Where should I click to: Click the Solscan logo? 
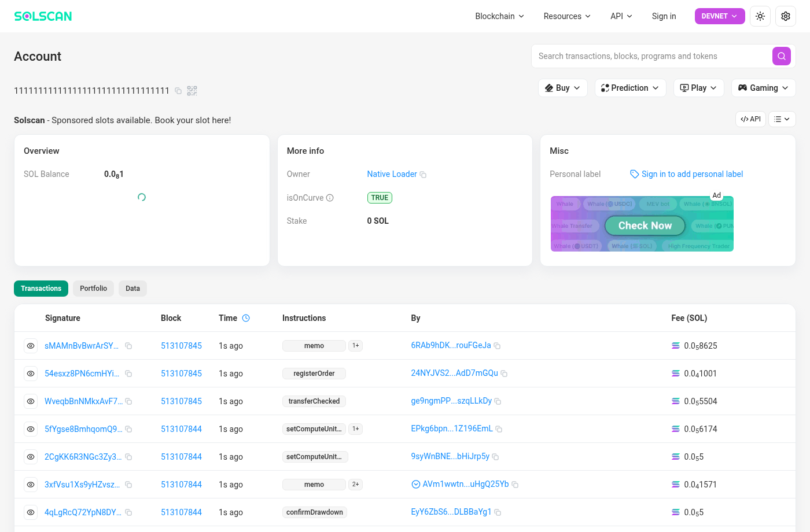click(x=43, y=16)
